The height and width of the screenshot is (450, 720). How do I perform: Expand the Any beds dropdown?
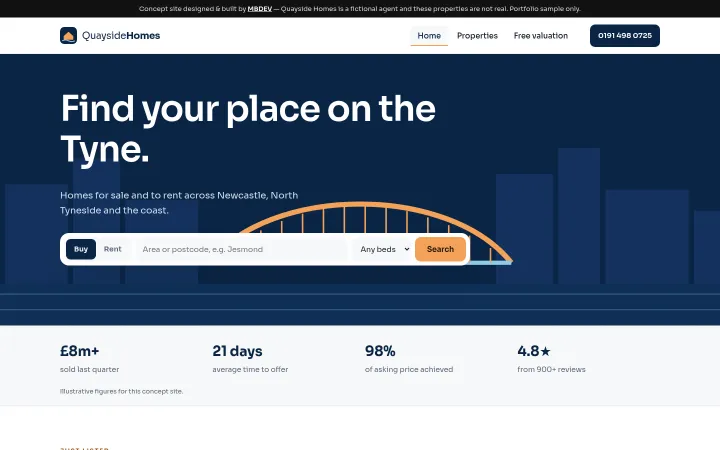click(x=384, y=249)
